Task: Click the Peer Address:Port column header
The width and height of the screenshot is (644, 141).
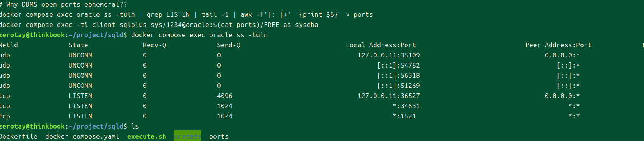Action: [x=559, y=45]
